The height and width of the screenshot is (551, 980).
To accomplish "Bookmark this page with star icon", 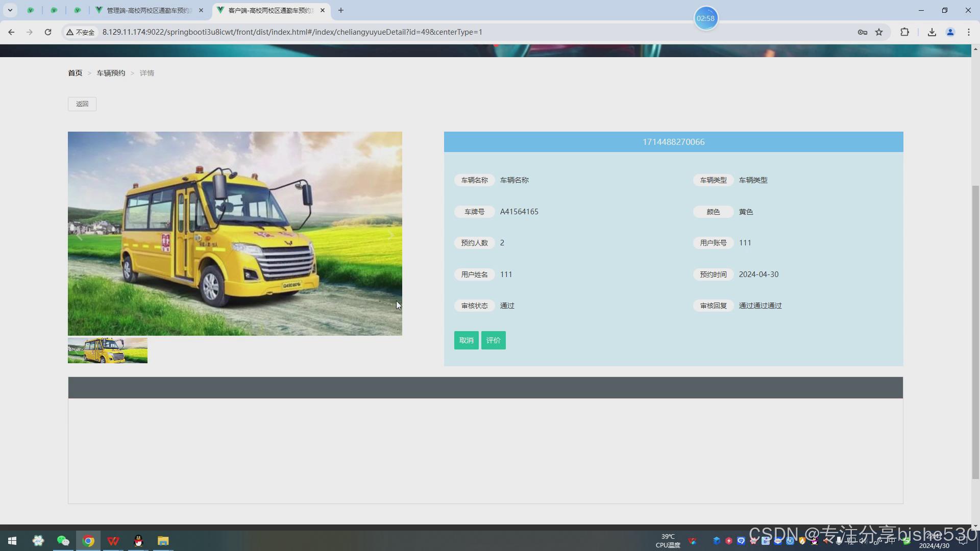I will pos(879,32).
